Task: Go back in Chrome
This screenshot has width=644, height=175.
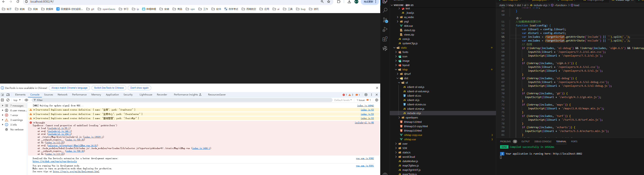Action: [4, 2]
